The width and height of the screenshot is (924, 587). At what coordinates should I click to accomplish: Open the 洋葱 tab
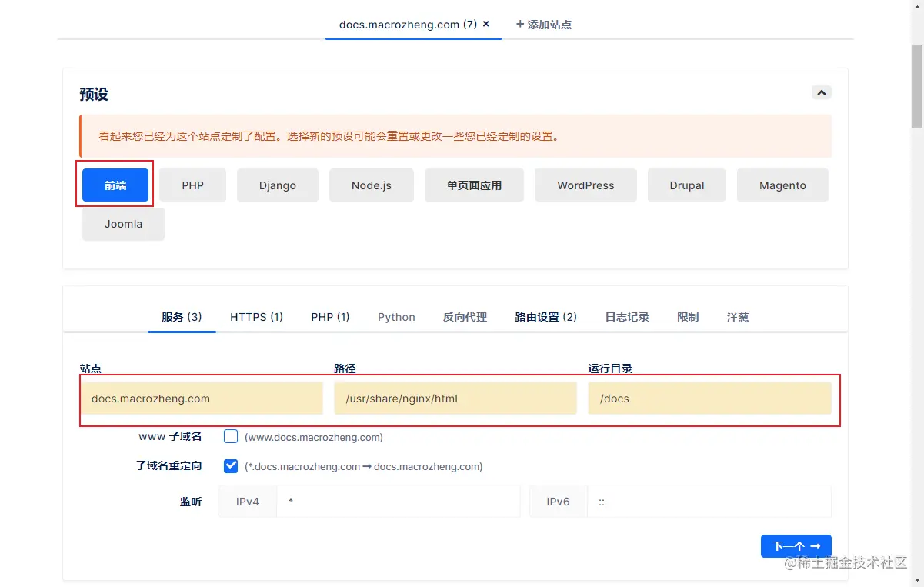pyautogui.click(x=738, y=317)
